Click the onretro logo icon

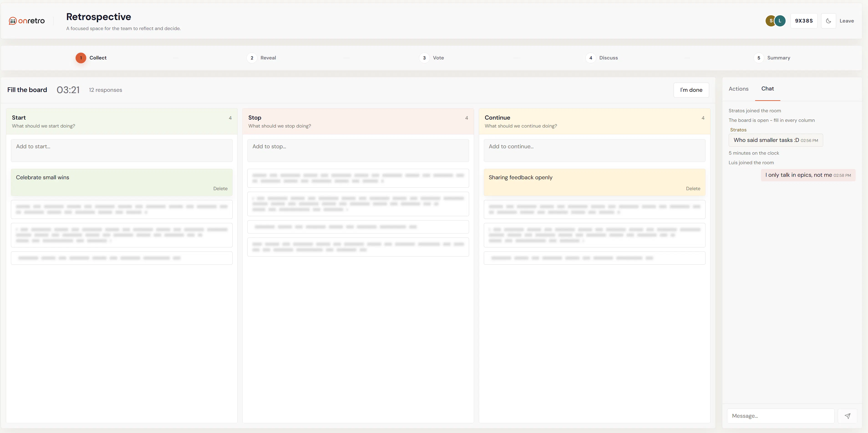coord(13,21)
